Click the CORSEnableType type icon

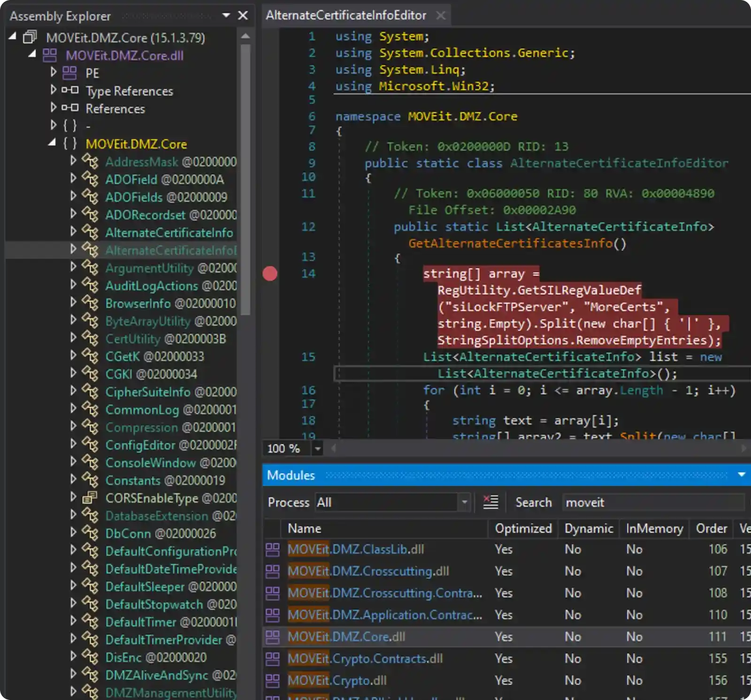pyautogui.click(x=90, y=498)
